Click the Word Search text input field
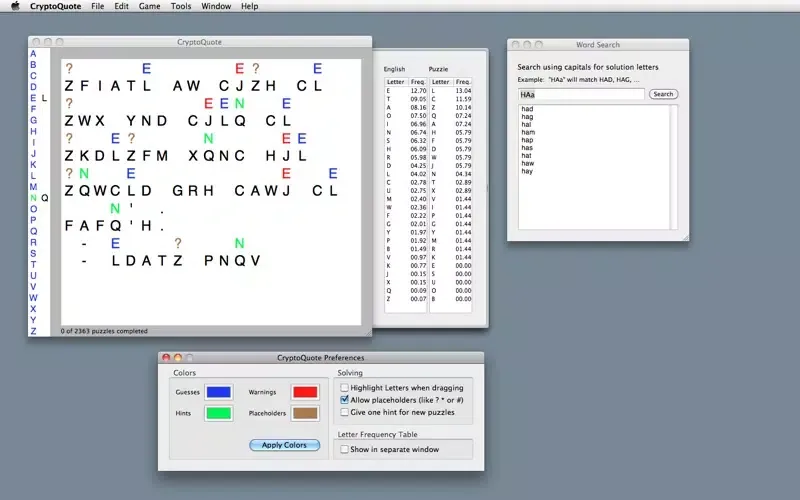The height and width of the screenshot is (500, 800). (580, 94)
